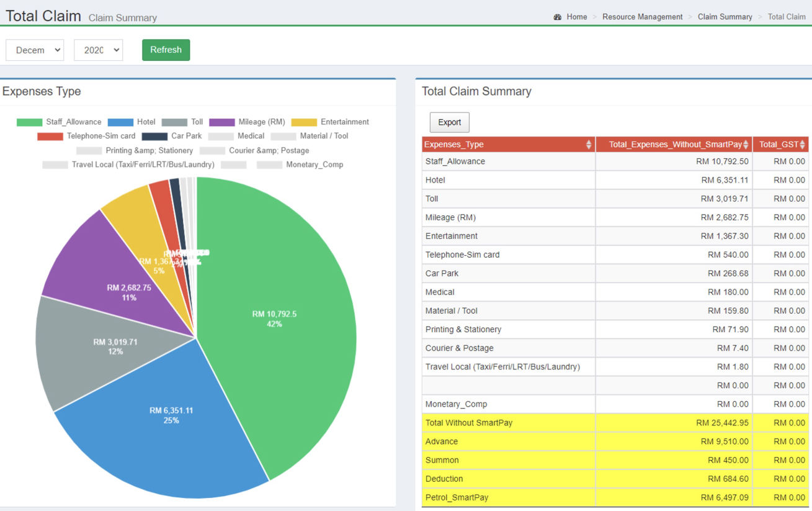Viewport: 812px width, 511px height.
Task: Toggle Hotel legend entry
Action: (132, 122)
